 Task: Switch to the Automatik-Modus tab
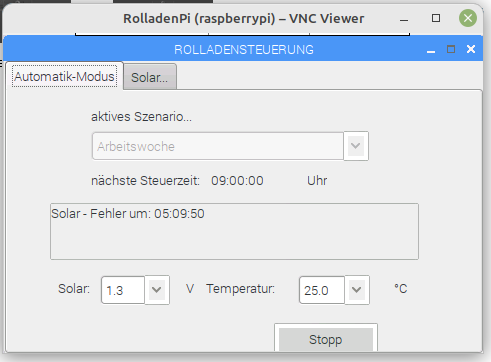coord(64,76)
